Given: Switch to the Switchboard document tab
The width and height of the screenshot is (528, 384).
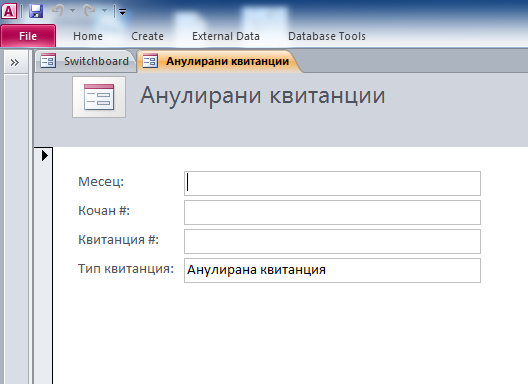Looking at the screenshot, I should coord(85,61).
